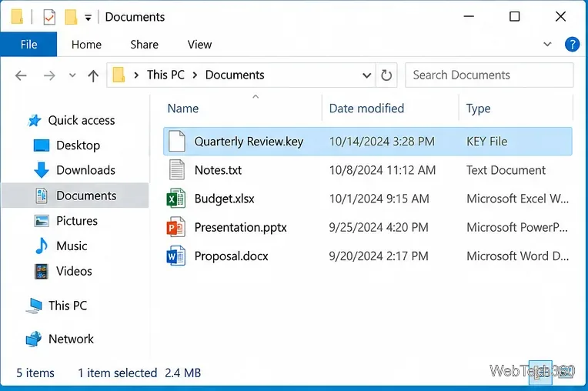Click the Desktop icon in sidebar

pos(42,145)
